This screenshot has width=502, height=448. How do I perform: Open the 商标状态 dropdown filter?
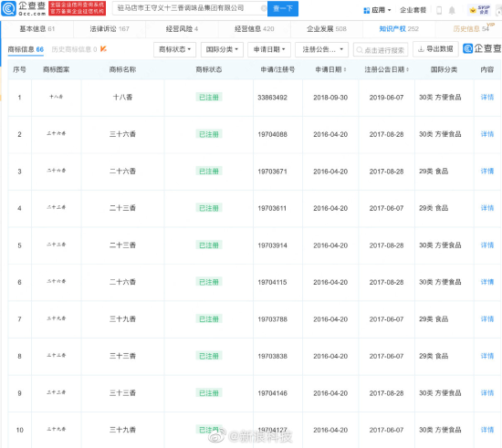175,49
